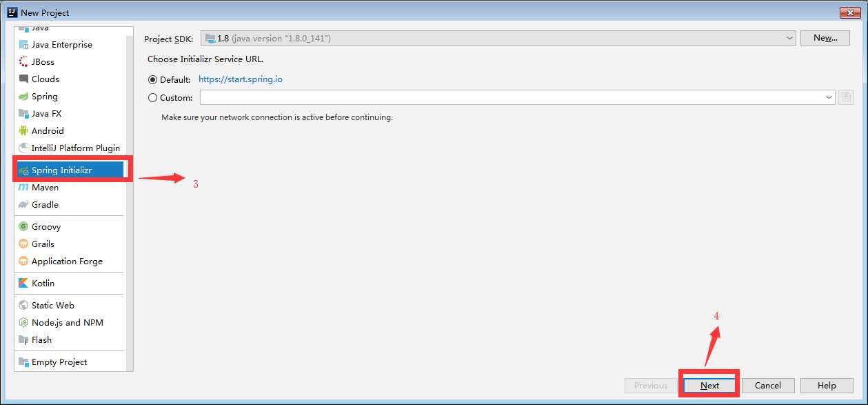This screenshot has height=405, width=868.
Task: Click the Grails icon
Action: tap(23, 244)
